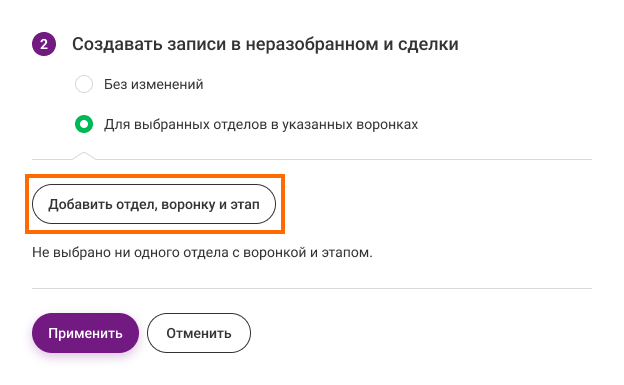Click the word 'Применить' on the purple button
This screenshot has width=624, height=385.
click(x=85, y=333)
